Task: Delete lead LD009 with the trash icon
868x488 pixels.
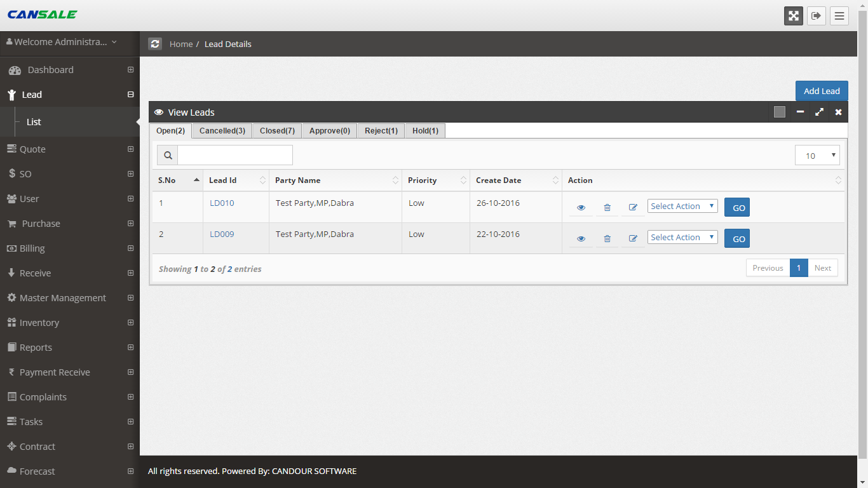Action: pyautogui.click(x=607, y=239)
